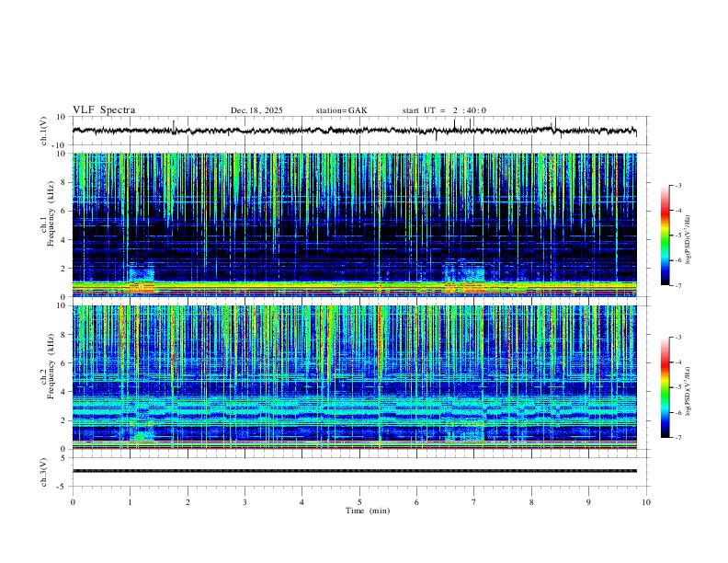Click the "2" kHz tick of ch.1 spectrogram
The width and height of the screenshot is (728, 563).
click(63, 269)
